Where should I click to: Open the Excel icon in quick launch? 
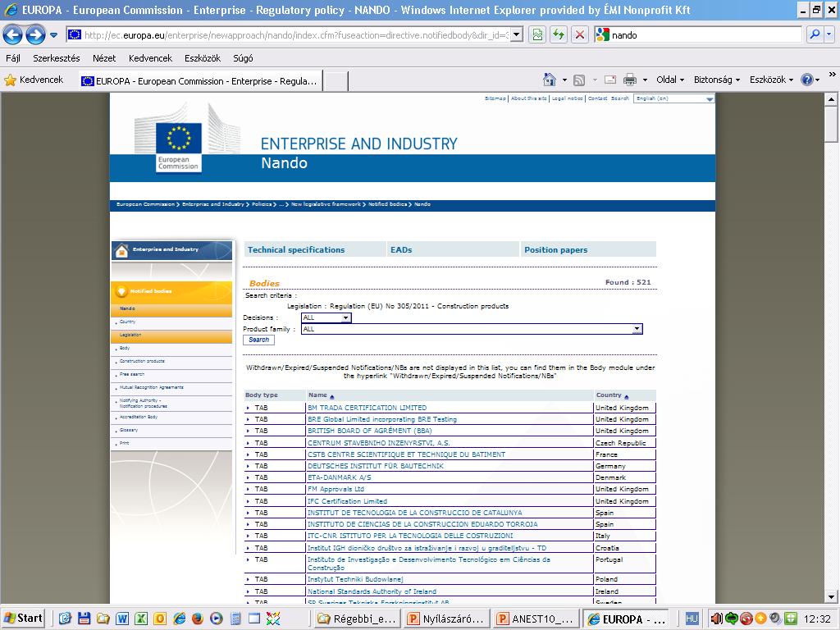(141, 619)
